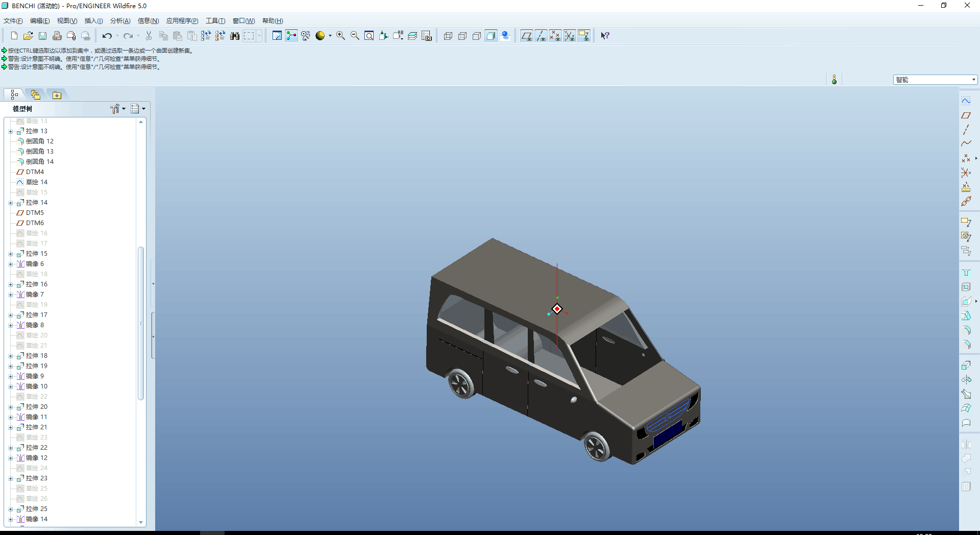This screenshot has height=535, width=980.
Task: Click the Refit view icon
Action: tap(369, 36)
